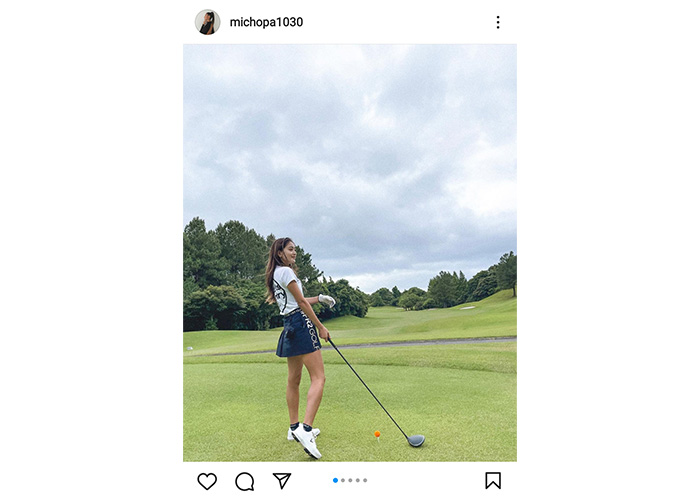This screenshot has height=500, width=700.
Task: Like the post with the heart icon
Action: (207, 481)
